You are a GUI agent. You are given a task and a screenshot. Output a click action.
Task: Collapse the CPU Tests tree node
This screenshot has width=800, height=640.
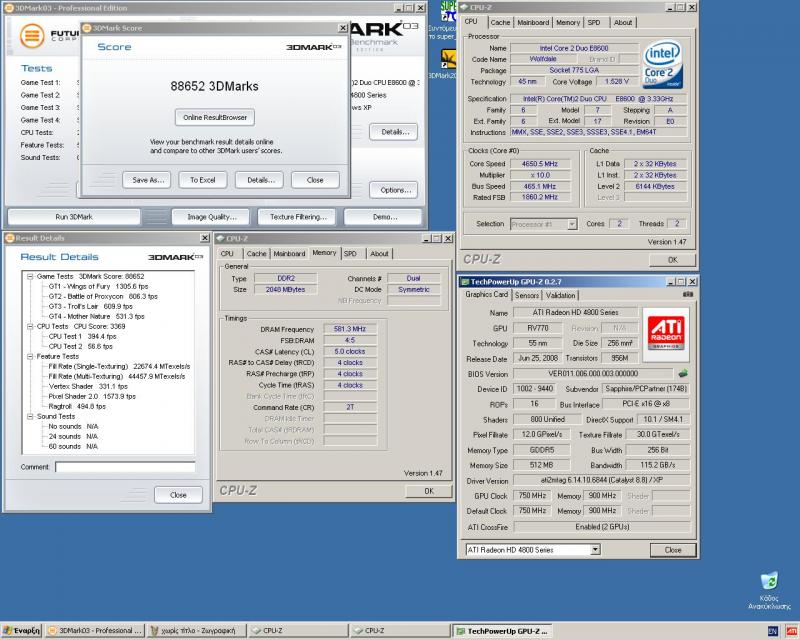(30, 326)
